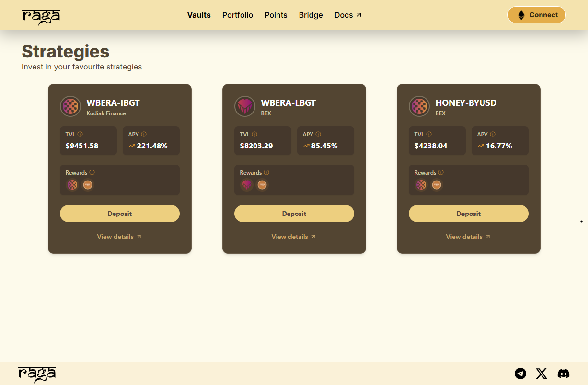Click the APY trend arrow on HONEY-BYUSD card
The width and height of the screenshot is (588, 385).
click(481, 146)
